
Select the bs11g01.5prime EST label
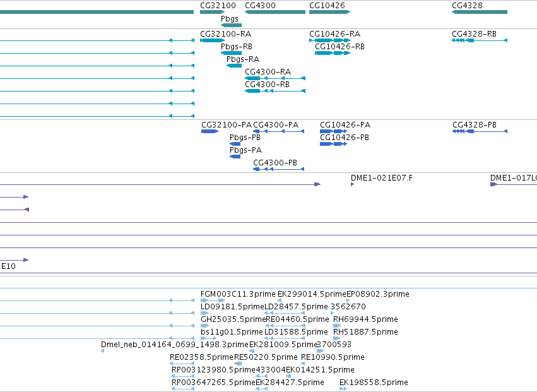click(232, 332)
